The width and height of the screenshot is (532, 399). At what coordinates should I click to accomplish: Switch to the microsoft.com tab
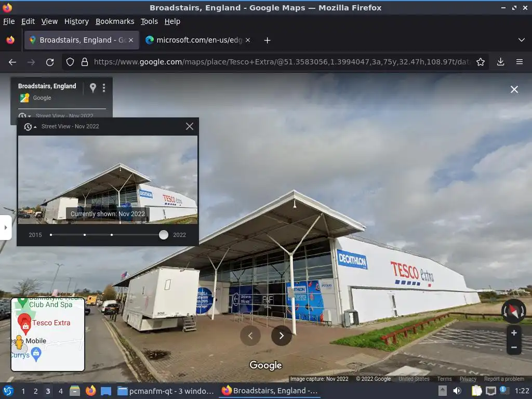[198, 40]
